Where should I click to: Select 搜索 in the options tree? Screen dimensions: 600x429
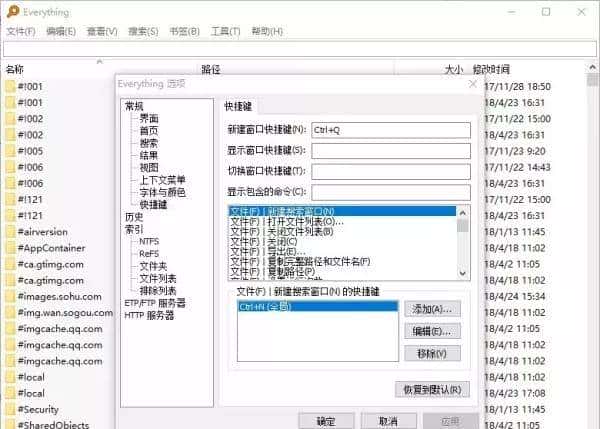[149, 143]
